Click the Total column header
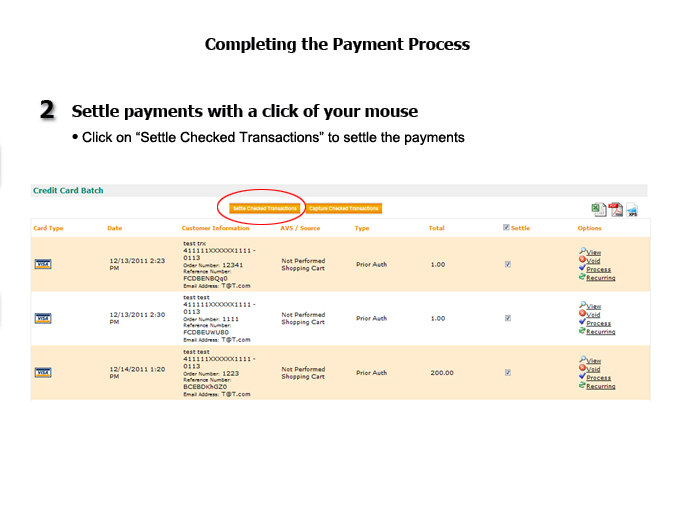 coord(436,228)
